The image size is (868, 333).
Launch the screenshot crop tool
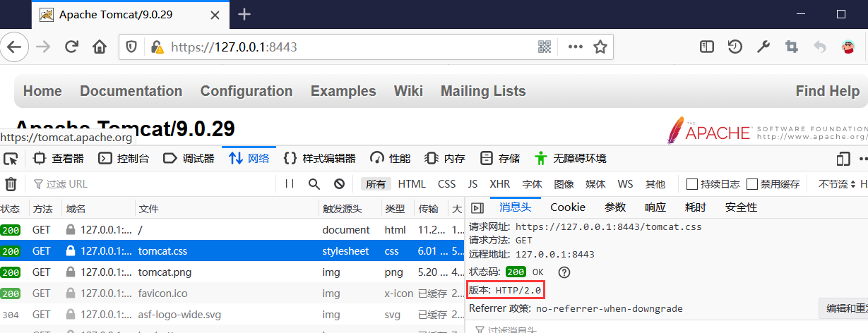click(792, 47)
